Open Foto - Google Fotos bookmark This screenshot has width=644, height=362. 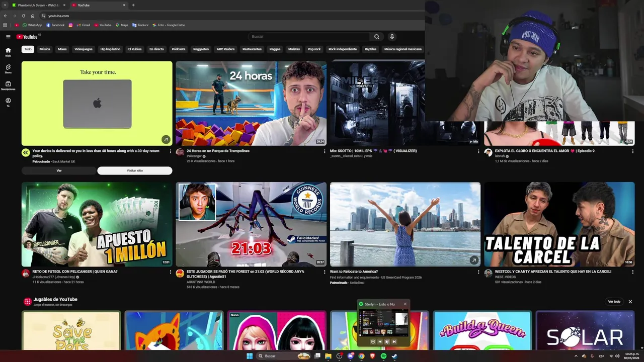(x=169, y=25)
